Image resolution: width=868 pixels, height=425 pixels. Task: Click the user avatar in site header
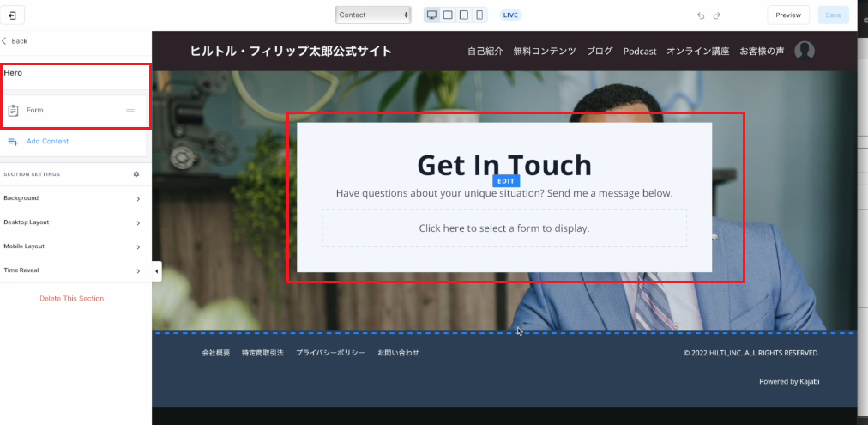coord(804,51)
